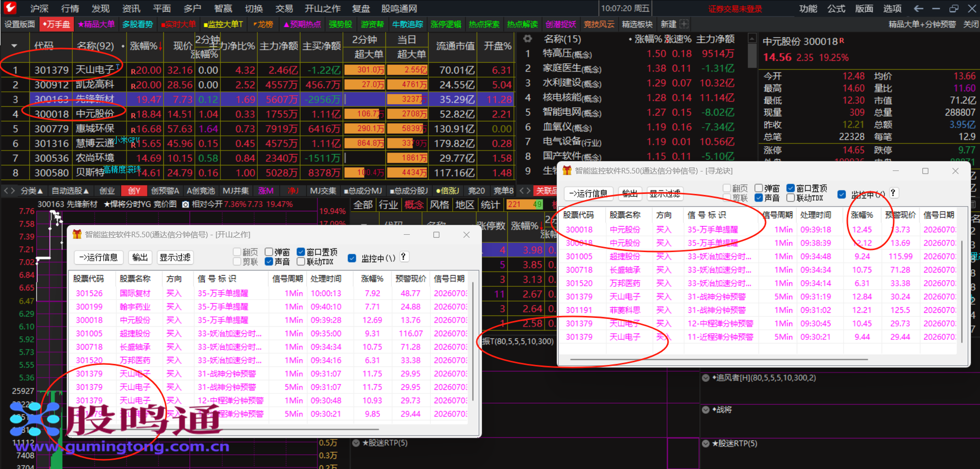This screenshot has width=980, height=469.
Task: Click the scroll-up arrow of the sector list
Action: tap(752, 38)
